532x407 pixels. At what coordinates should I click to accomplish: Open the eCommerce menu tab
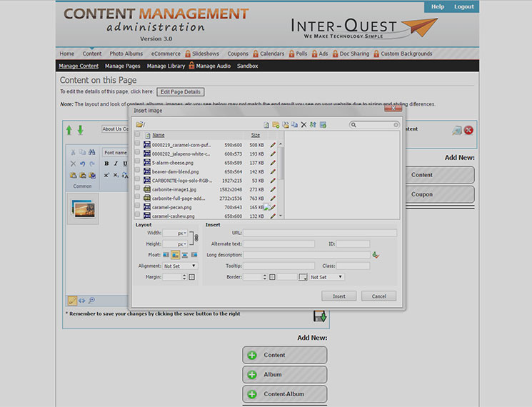click(x=165, y=54)
